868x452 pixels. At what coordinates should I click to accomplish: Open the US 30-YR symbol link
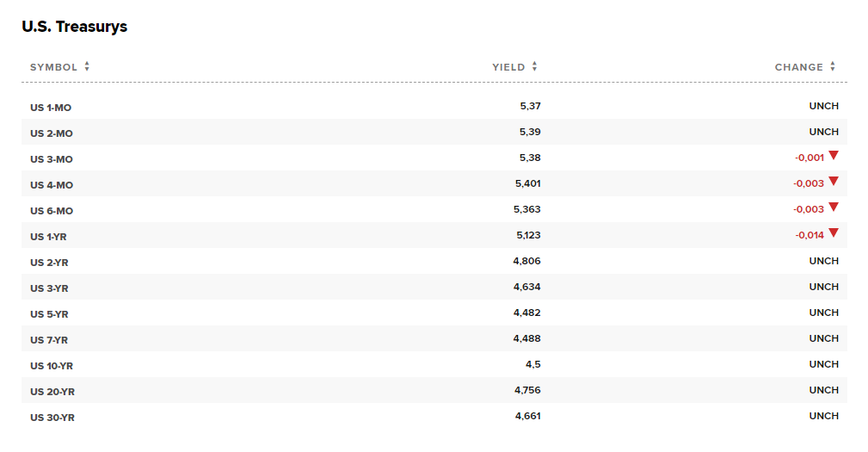(x=52, y=418)
